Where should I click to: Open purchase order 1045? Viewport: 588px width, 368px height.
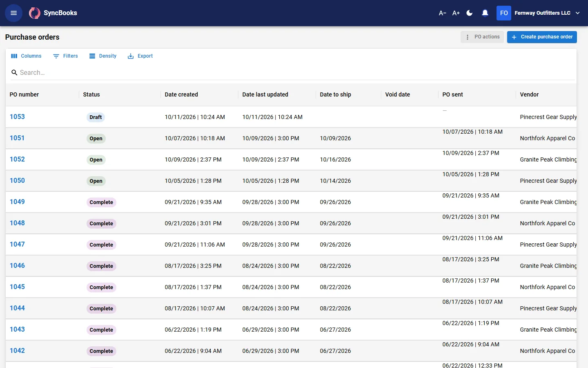17,287
